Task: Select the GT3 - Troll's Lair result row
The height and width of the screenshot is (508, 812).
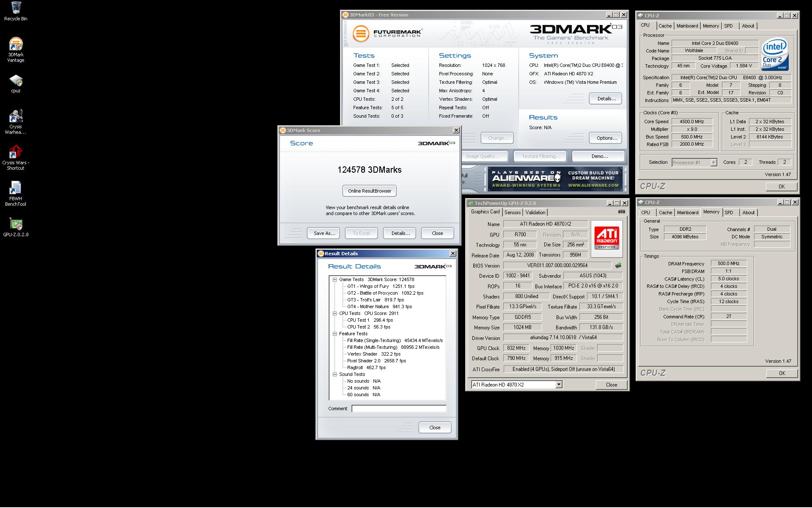Action: pyautogui.click(x=375, y=300)
